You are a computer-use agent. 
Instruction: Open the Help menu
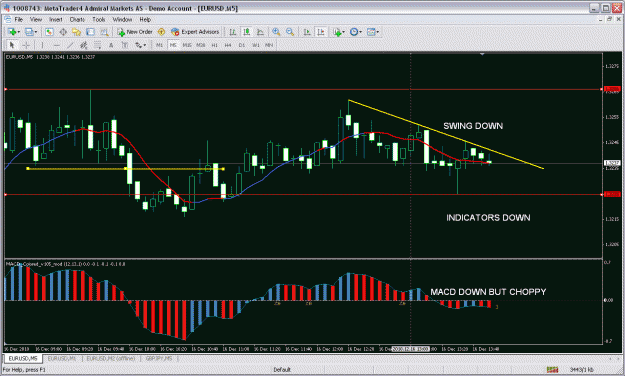tap(145, 19)
